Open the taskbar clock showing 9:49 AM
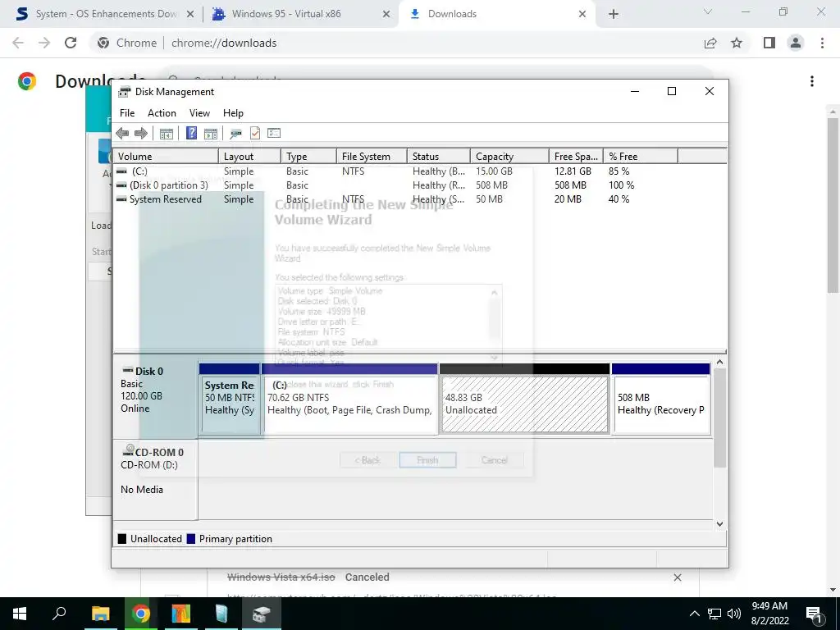 769,614
